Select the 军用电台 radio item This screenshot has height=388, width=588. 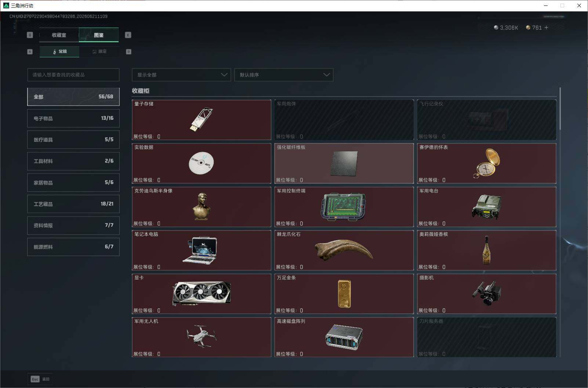pos(487,207)
